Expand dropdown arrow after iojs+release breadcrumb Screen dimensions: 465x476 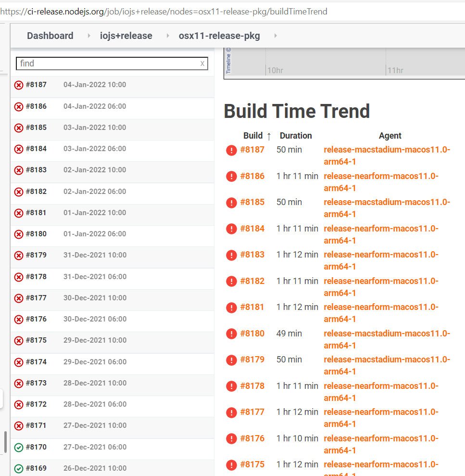[x=168, y=36]
